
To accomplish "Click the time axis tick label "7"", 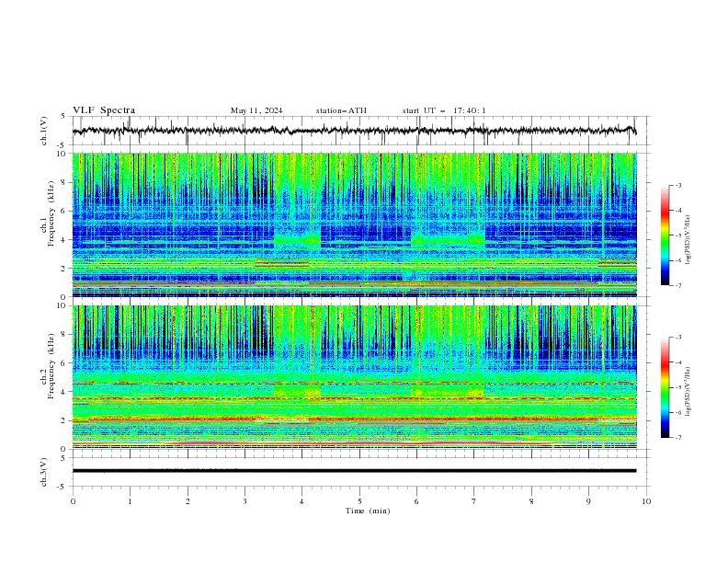I will point(474,501).
